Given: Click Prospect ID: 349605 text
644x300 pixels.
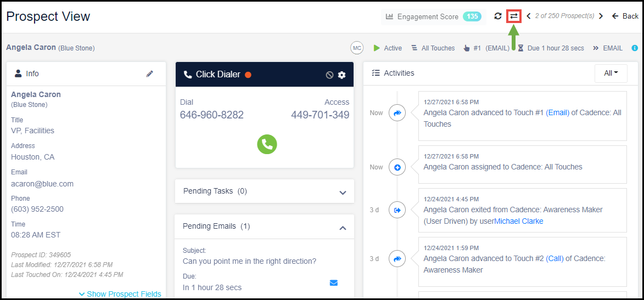Looking at the screenshot, I should 41,255.
